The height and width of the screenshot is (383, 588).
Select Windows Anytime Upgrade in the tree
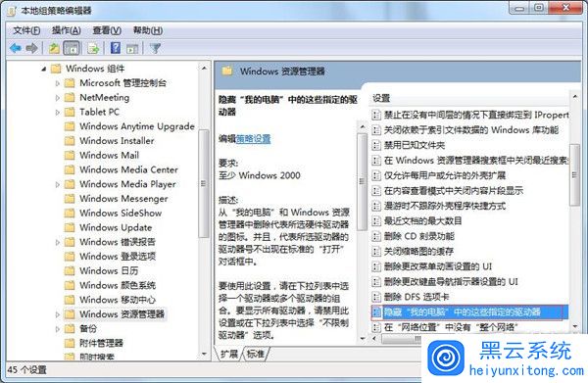click(x=137, y=126)
